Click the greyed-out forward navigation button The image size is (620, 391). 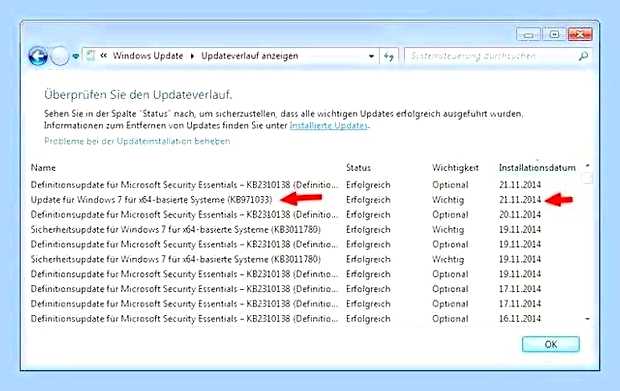[x=60, y=56]
